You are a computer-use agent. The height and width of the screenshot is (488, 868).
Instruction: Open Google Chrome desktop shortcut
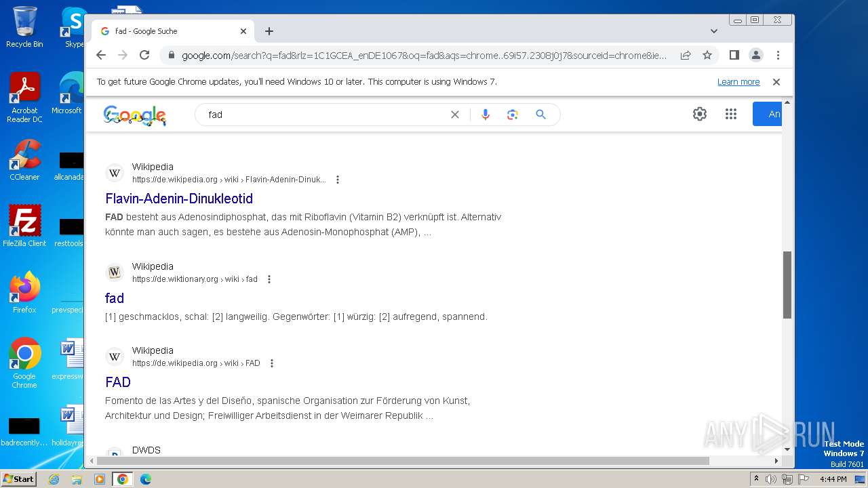click(24, 363)
